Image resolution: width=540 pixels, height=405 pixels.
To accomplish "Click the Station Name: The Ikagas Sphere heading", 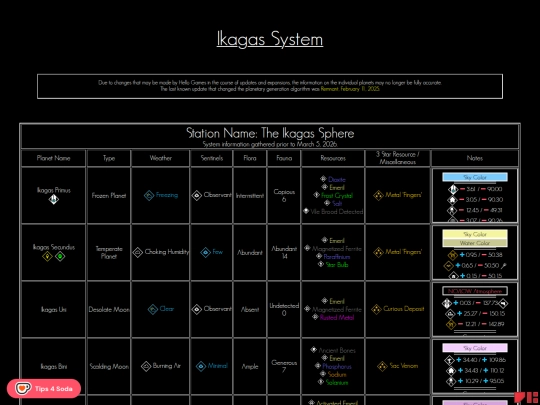I will [270, 133].
